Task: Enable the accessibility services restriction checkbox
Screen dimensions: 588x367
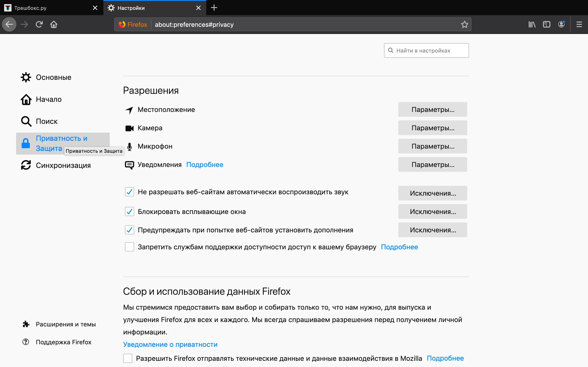Action: click(129, 247)
